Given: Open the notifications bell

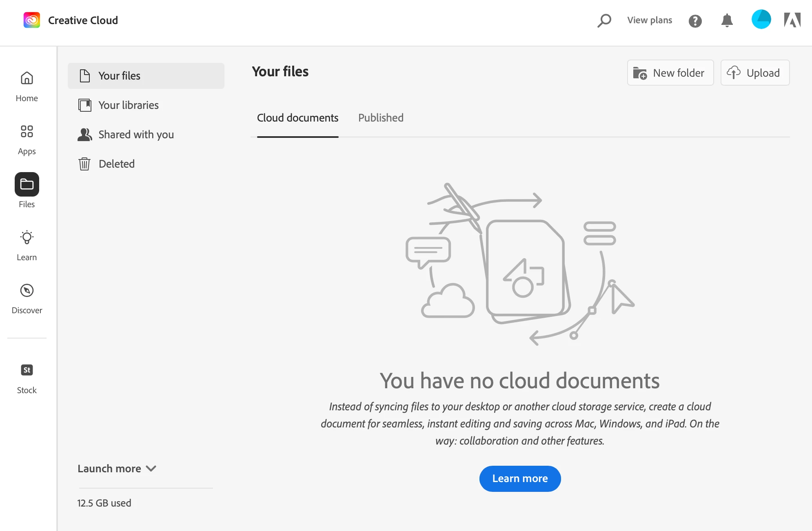Looking at the screenshot, I should (727, 20).
